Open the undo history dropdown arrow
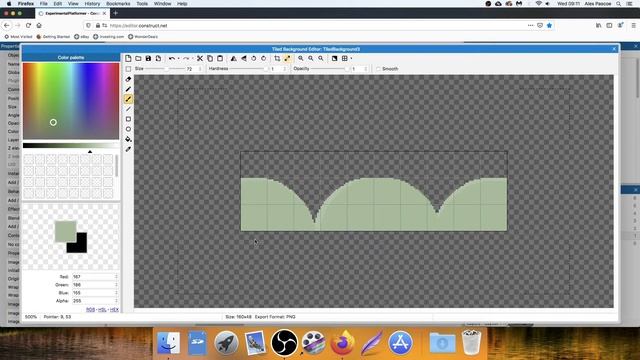The image size is (640, 360). [178, 58]
